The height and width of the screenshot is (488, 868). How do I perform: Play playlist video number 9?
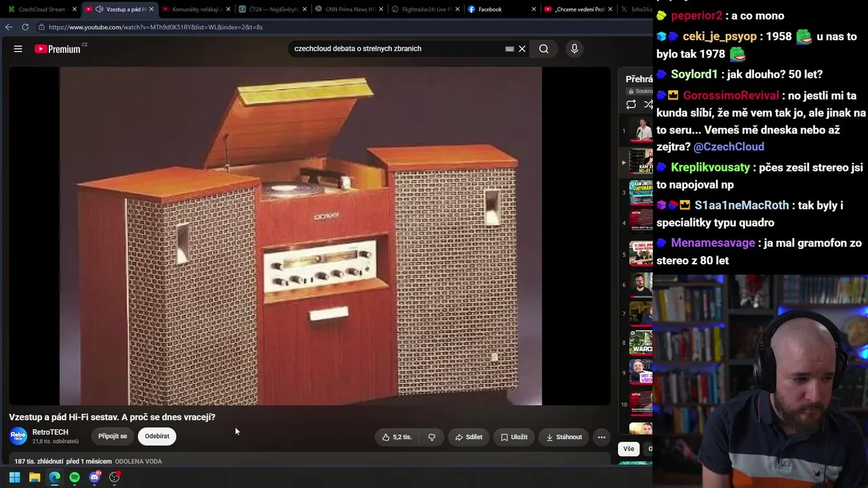pyautogui.click(x=641, y=372)
